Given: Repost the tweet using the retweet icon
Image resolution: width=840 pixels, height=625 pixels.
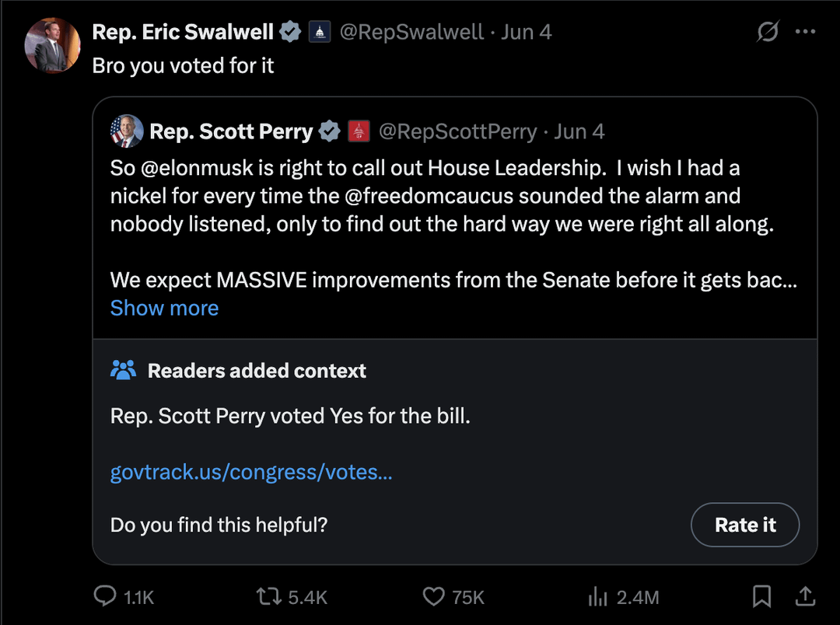Looking at the screenshot, I should point(268,597).
